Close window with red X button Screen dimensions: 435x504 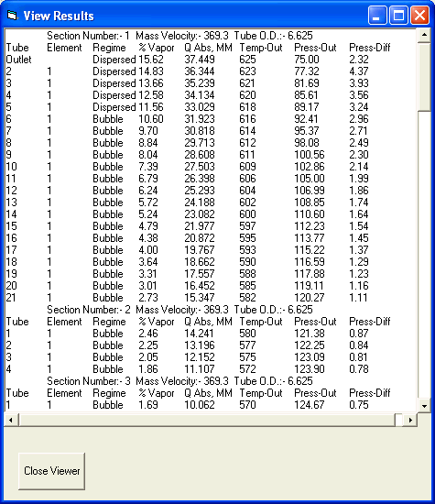[420, 15]
